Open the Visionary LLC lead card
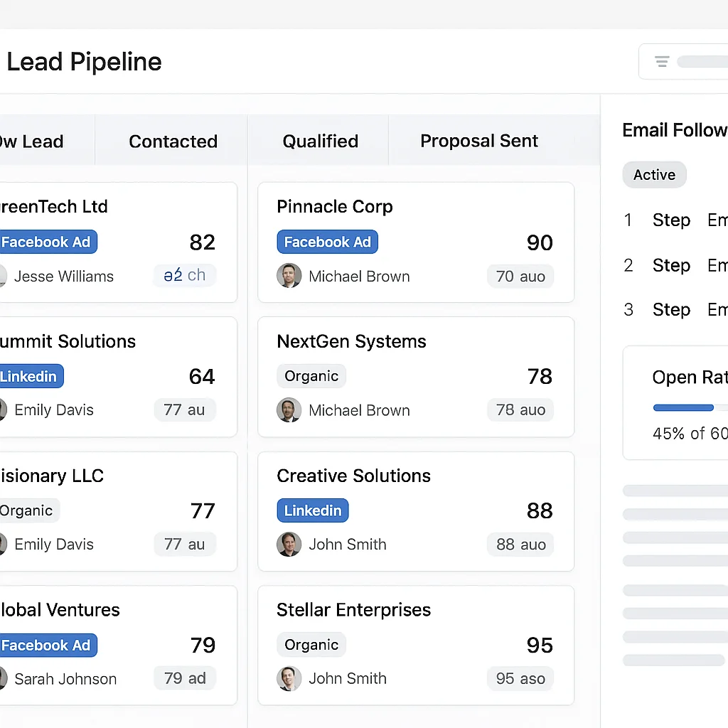 [119, 511]
